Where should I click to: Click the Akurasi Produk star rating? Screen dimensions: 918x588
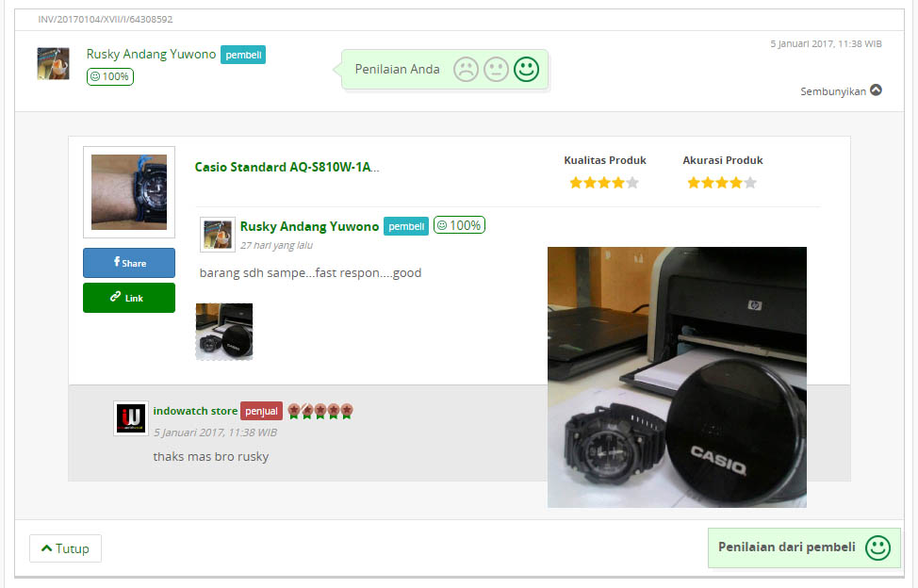722,183
